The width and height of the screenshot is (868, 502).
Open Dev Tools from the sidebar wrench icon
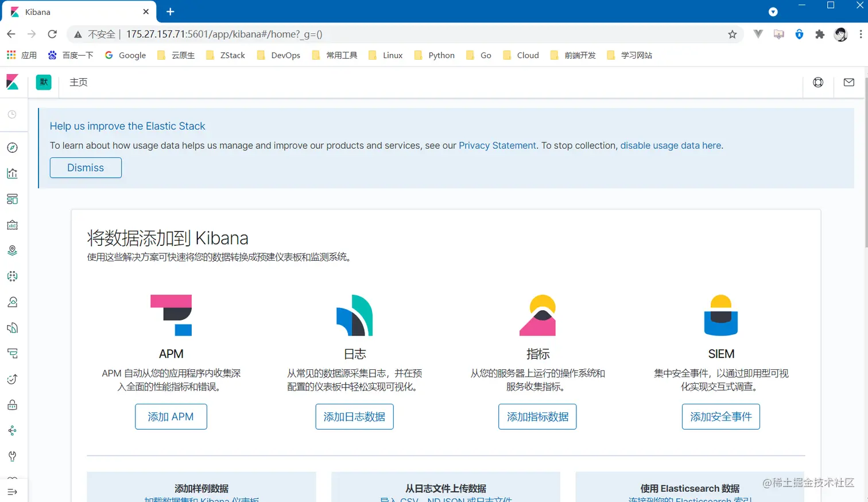12,456
